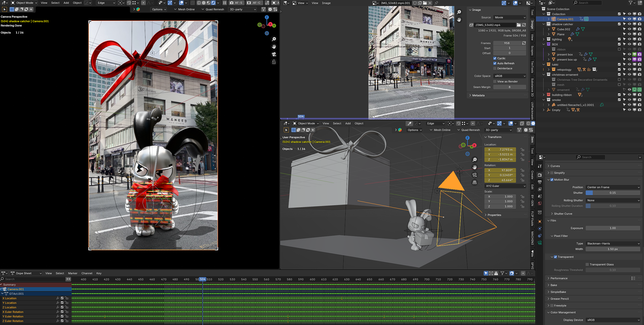Image resolution: width=644 pixels, height=325 pixels.
Task: Open the Source dropdown set to Movie
Action: [x=510, y=17]
